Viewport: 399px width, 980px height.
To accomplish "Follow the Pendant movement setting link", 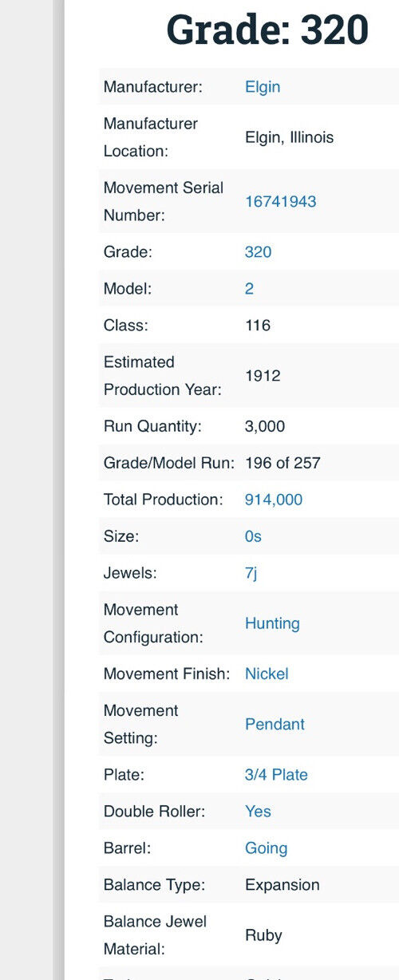I will click(275, 724).
